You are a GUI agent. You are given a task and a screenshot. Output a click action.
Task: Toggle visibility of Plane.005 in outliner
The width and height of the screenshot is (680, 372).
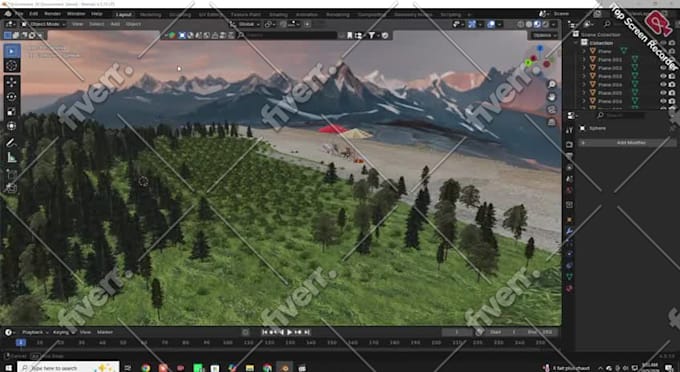coord(663,92)
